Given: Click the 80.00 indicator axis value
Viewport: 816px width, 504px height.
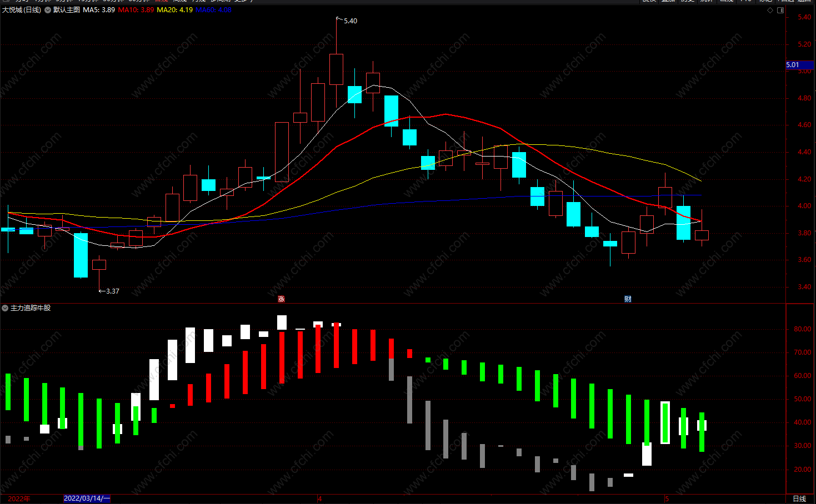Looking at the screenshot, I should point(803,329).
